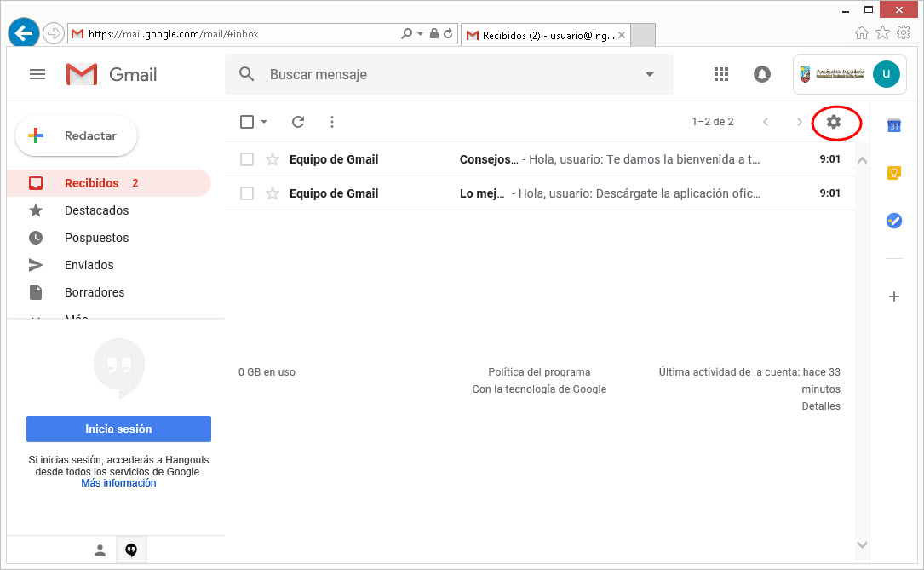Click the search magnifier icon
The height and width of the screenshot is (570, 924).
[246, 74]
